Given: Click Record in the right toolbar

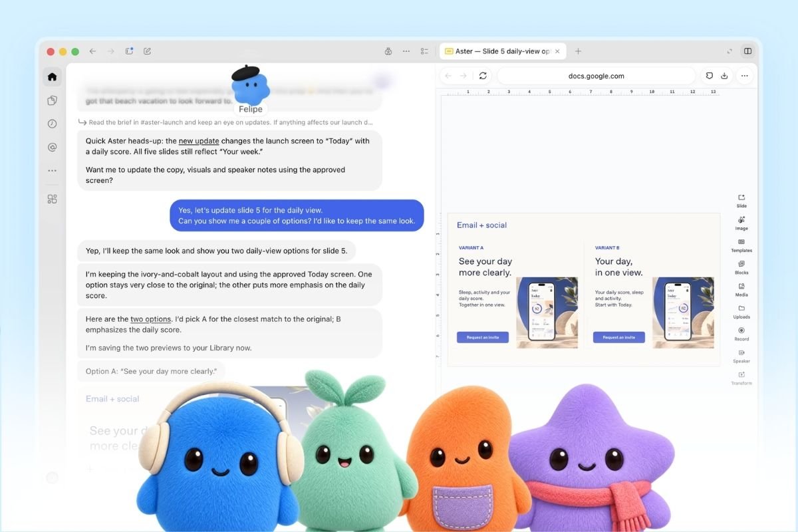Looking at the screenshot, I should [741, 334].
